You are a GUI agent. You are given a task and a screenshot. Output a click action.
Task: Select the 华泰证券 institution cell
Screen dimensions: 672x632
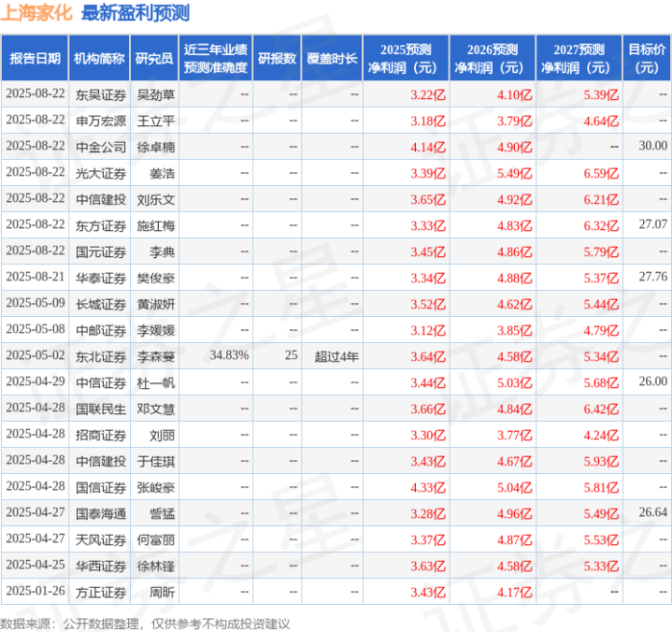pos(101,278)
